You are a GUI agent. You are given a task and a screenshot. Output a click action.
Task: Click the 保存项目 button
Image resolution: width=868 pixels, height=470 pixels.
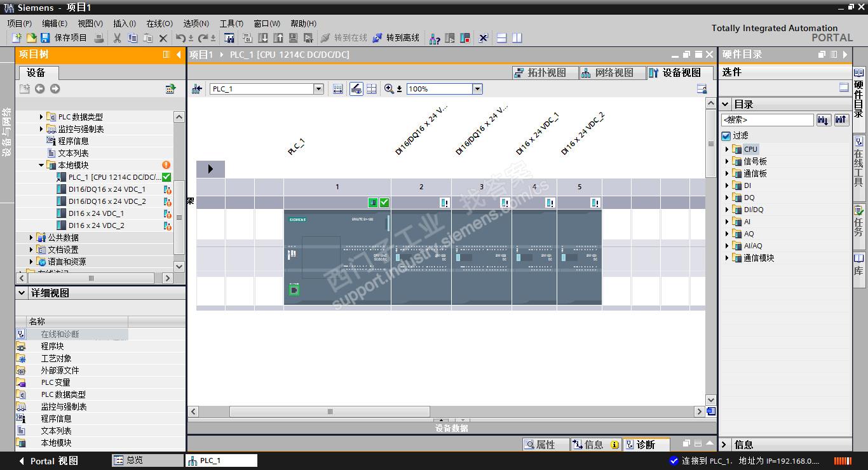point(64,38)
